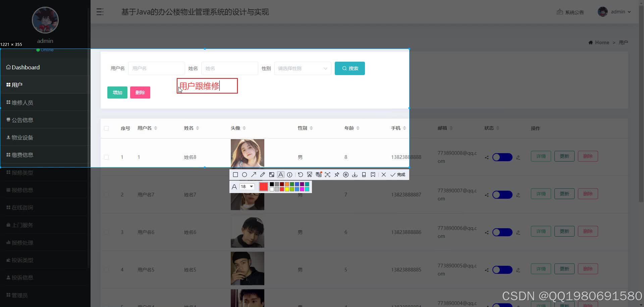This screenshot has width=644, height=307.
Task: Pin the screenshot using the pin icon
Action: click(336, 174)
